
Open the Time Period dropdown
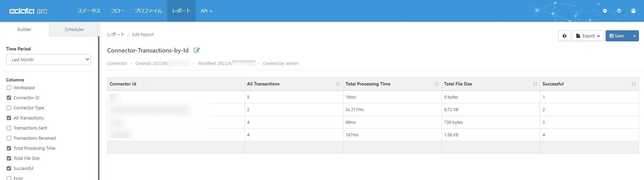(49, 60)
